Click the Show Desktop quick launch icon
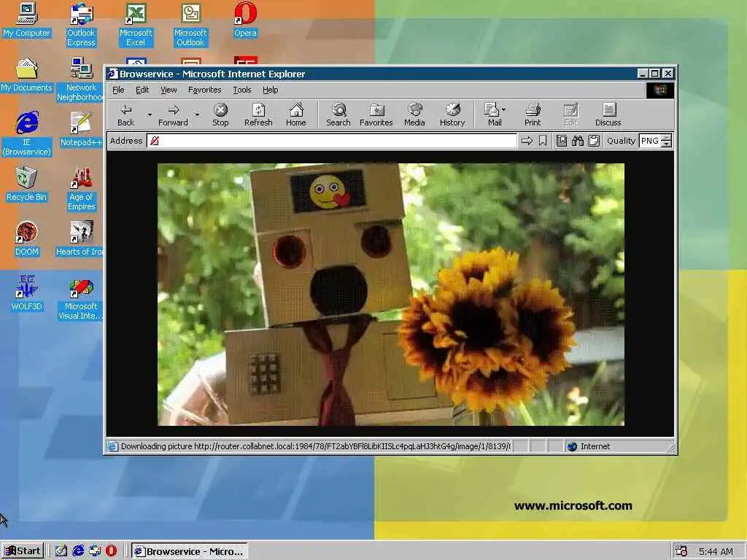Image resolution: width=747 pixels, height=560 pixels. click(x=61, y=551)
